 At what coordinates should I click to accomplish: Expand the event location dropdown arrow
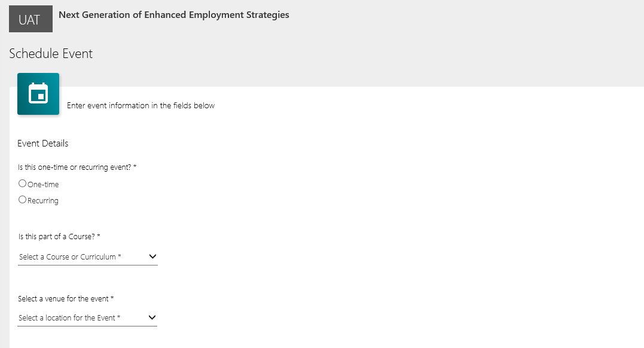152,318
